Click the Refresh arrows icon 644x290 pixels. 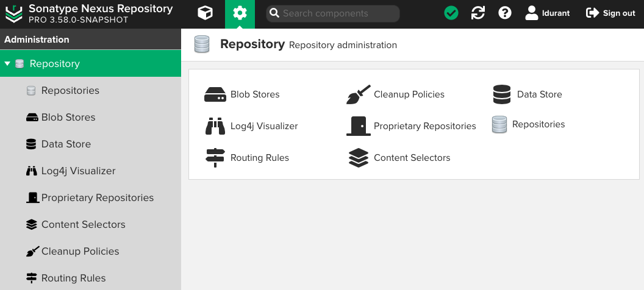click(x=478, y=13)
